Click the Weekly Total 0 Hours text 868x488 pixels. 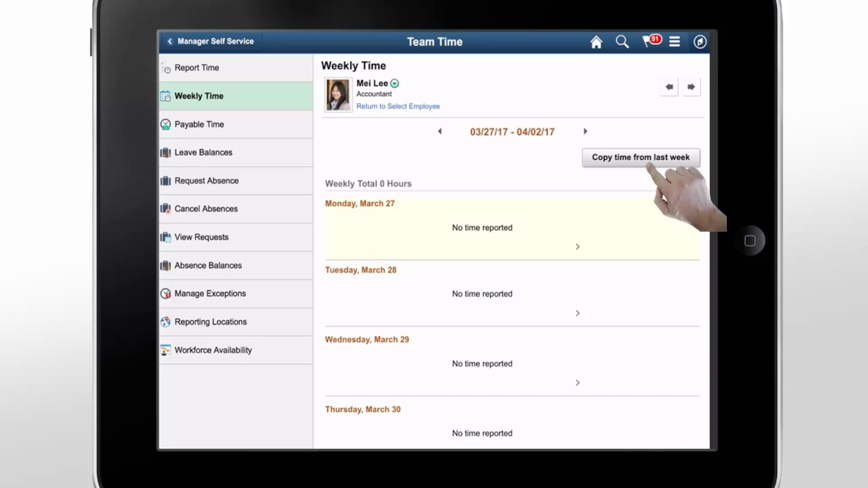[368, 184]
